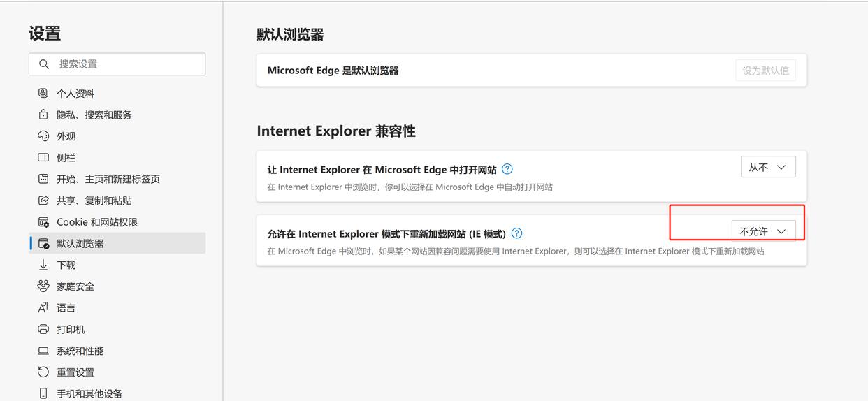The width and height of the screenshot is (868, 401).
Task: Click the 设置 page title
Action: [x=45, y=34]
